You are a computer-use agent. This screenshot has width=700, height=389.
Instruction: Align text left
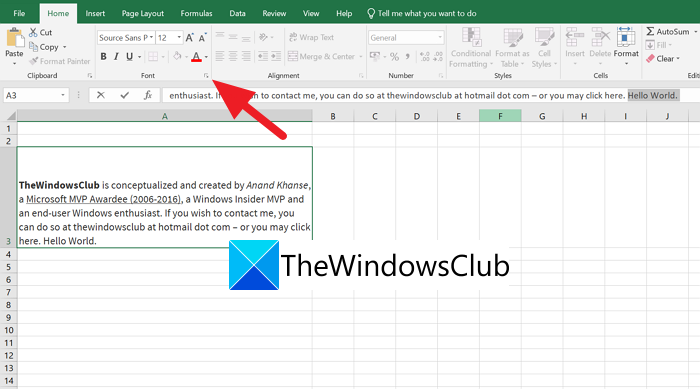220,56
